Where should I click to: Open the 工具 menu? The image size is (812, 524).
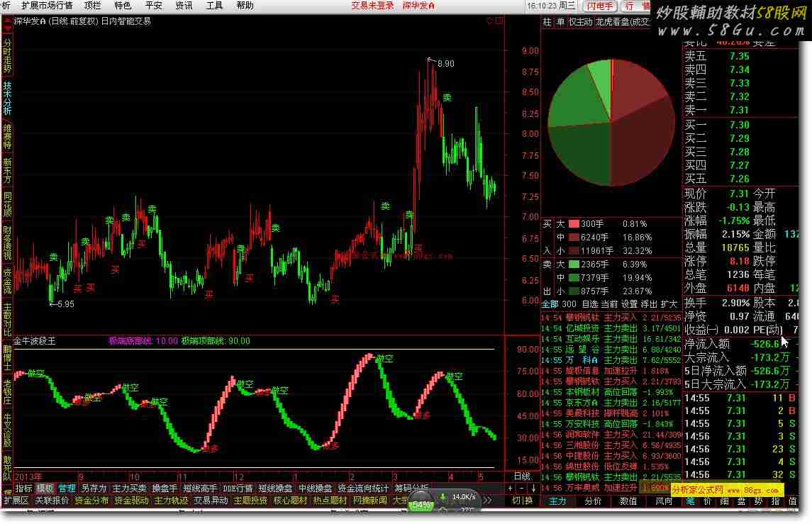tap(214, 6)
